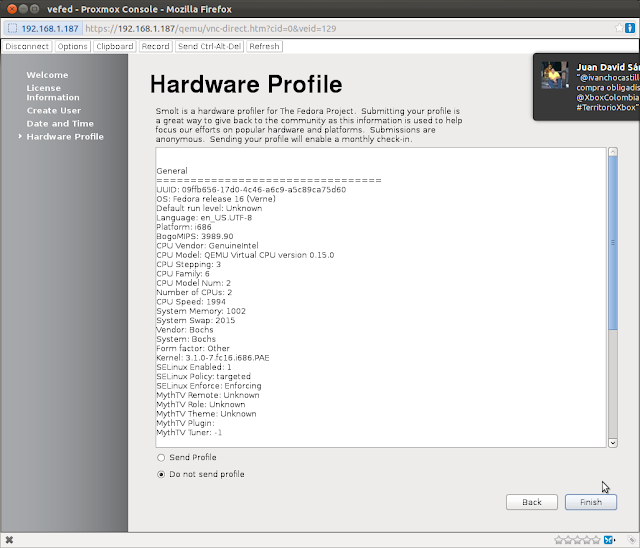
Task: Click Date and Time step in sidebar
Action: click(x=60, y=123)
